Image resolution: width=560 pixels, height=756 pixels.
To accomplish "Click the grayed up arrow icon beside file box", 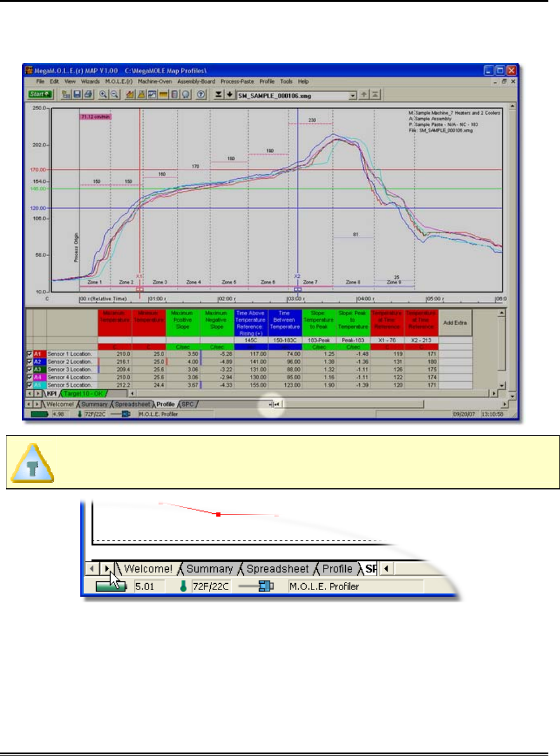I will [x=364, y=94].
